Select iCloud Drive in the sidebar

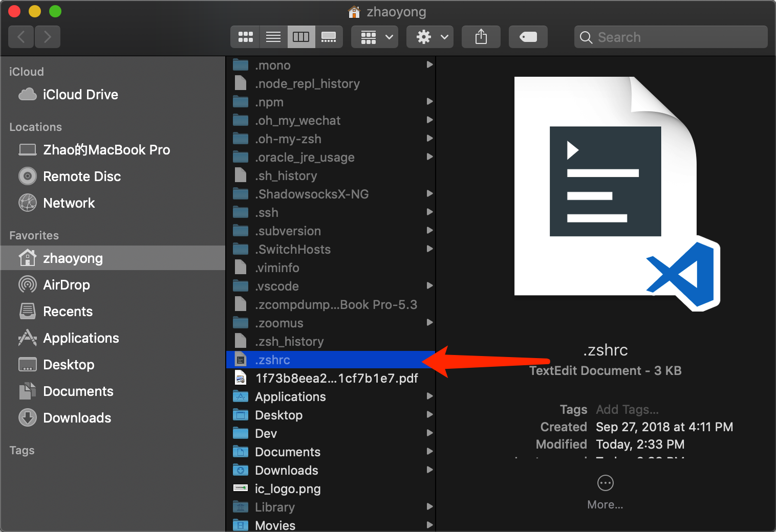pyautogui.click(x=80, y=94)
